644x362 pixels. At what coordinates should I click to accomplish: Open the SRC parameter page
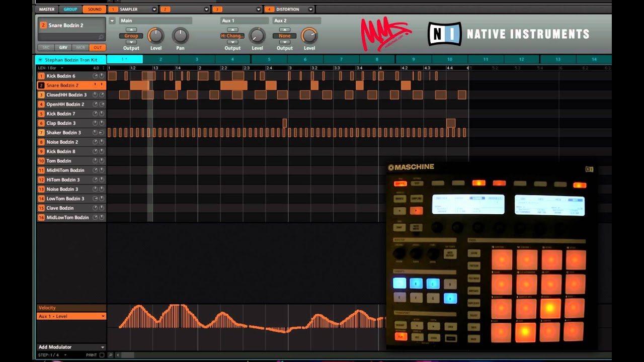[x=46, y=47]
